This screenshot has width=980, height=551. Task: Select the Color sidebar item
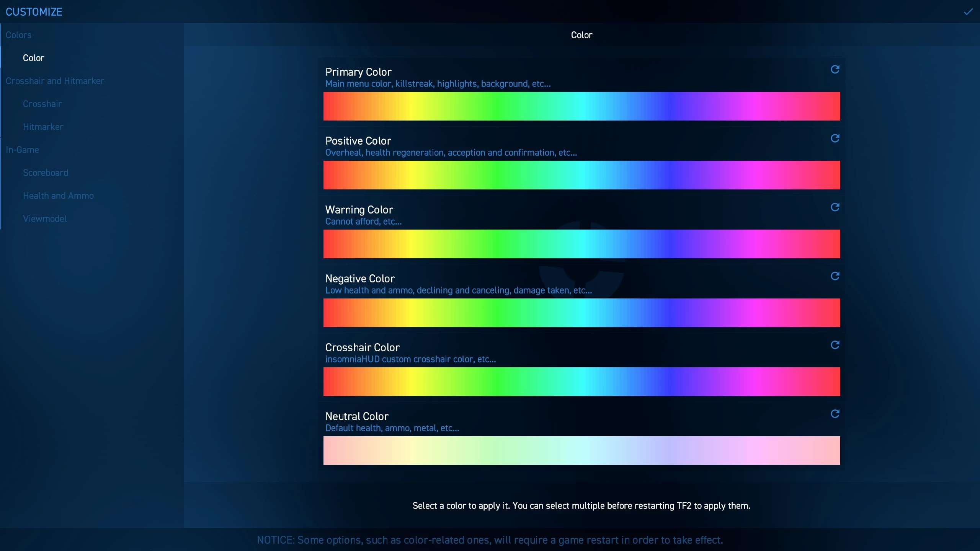(x=33, y=58)
